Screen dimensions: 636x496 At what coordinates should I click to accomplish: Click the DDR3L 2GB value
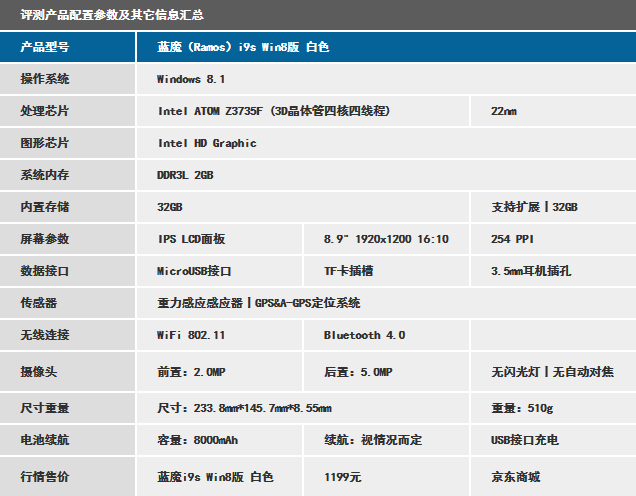(x=185, y=175)
